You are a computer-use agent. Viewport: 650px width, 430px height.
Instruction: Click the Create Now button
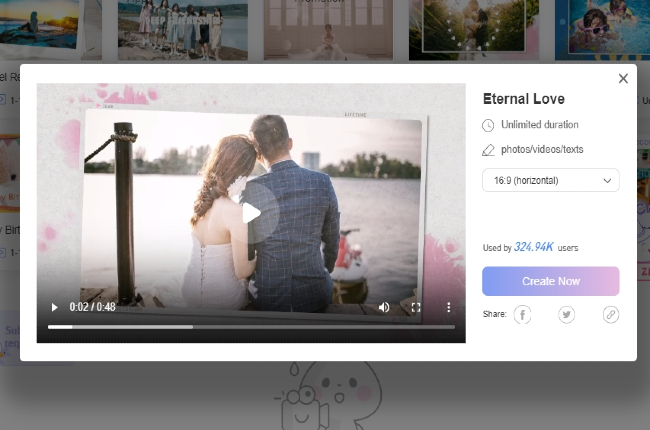tap(550, 281)
